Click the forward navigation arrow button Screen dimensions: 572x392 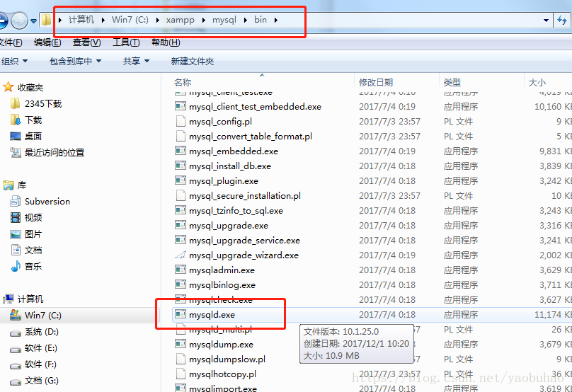[19, 20]
